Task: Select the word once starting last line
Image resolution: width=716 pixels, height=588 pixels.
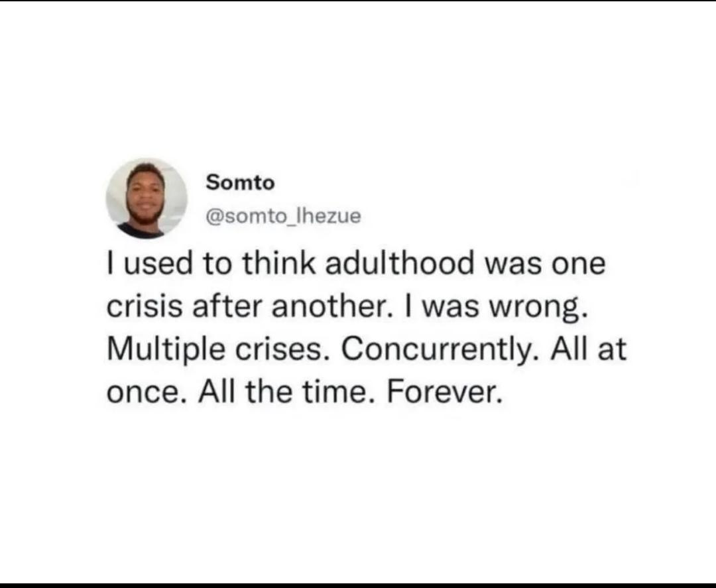Action: click(143, 394)
